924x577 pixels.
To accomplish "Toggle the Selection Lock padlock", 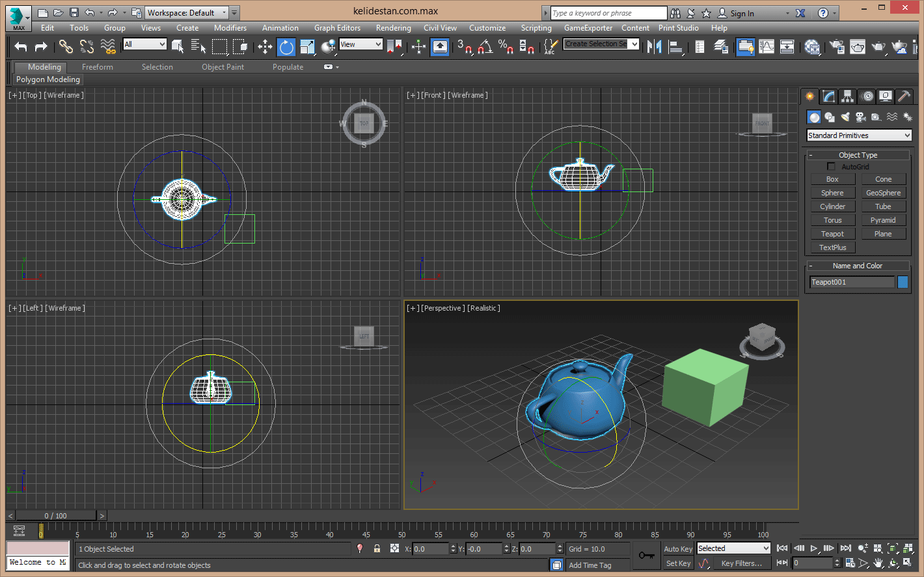I will [377, 548].
